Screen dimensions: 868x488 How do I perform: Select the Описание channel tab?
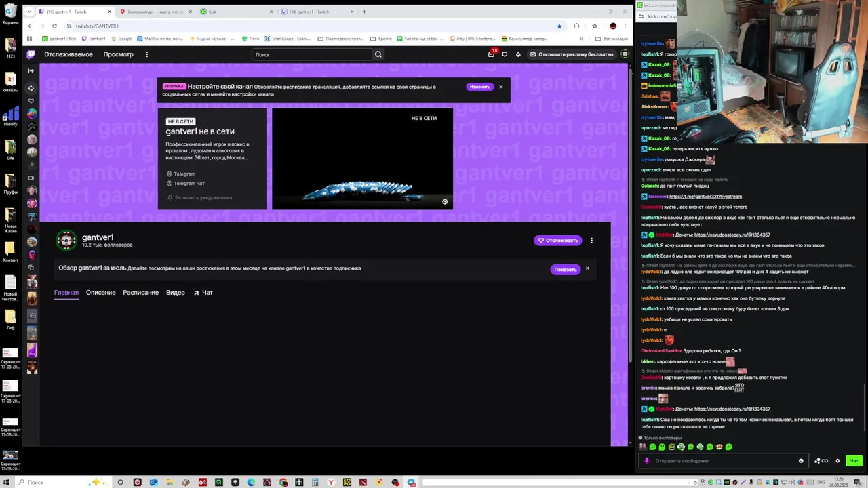tap(100, 293)
